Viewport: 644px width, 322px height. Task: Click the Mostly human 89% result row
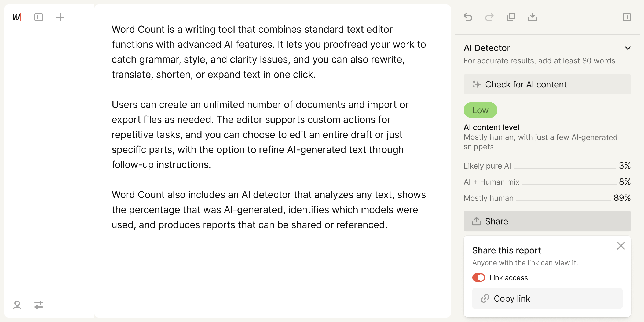point(547,198)
